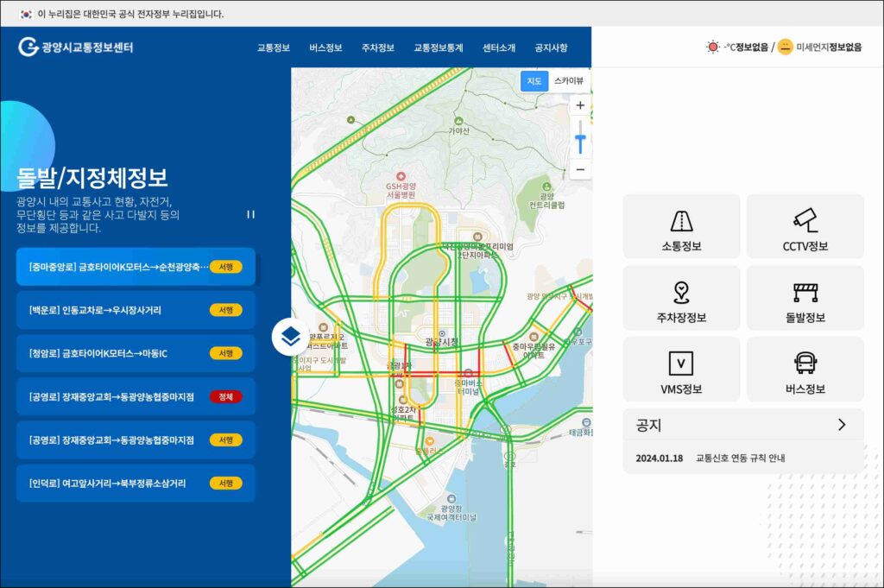Image resolution: width=884 pixels, height=588 pixels.
Task: Open the 돌발정보 barrier icon tile
Action: click(x=805, y=298)
